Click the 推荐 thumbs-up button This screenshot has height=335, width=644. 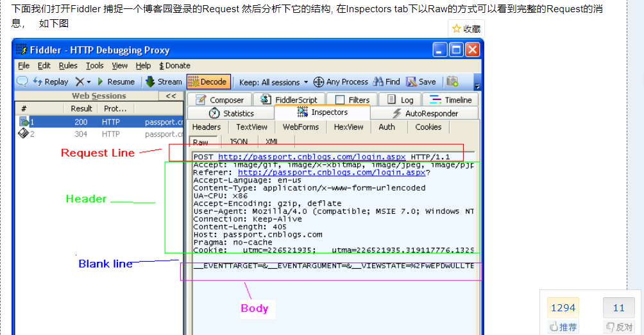coord(563,327)
